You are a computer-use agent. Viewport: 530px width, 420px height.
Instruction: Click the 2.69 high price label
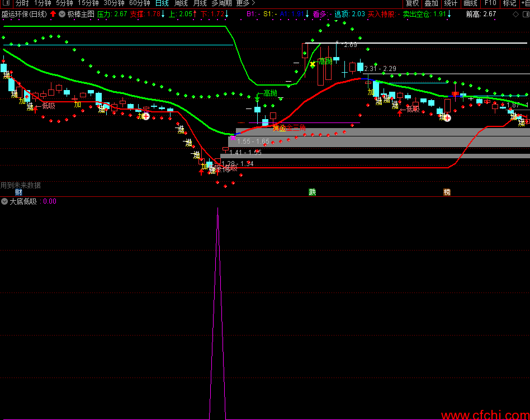[x=351, y=45]
